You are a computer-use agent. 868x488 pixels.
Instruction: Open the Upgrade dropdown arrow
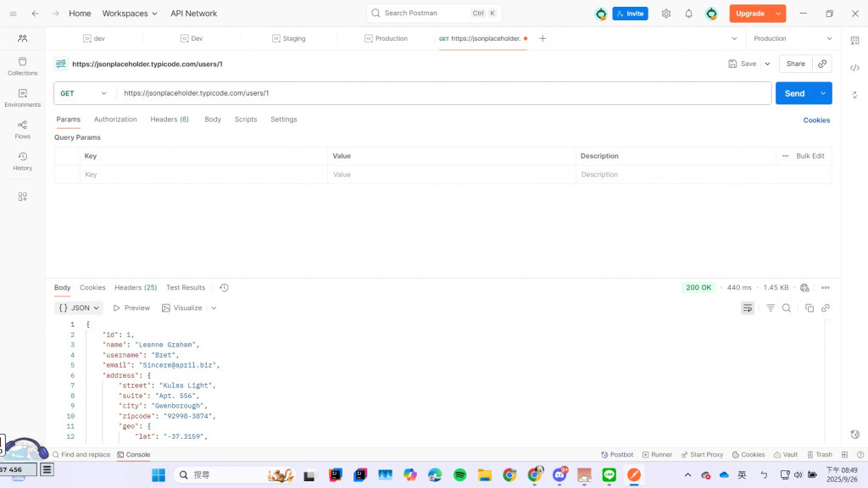(x=778, y=14)
